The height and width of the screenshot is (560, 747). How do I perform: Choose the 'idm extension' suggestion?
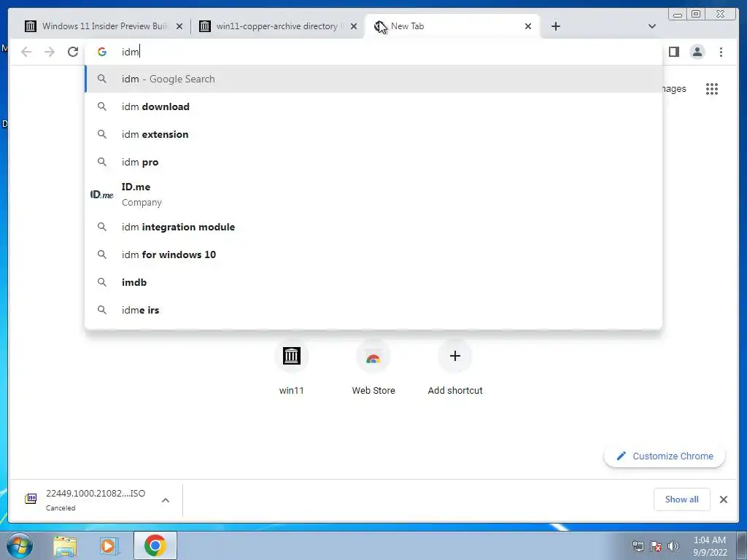click(x=373, y=134)
